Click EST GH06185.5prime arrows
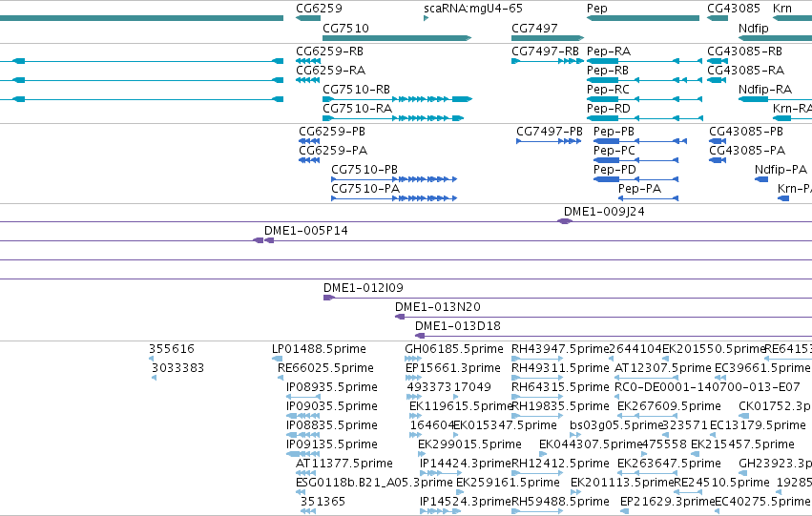 [x=413, y=359]
